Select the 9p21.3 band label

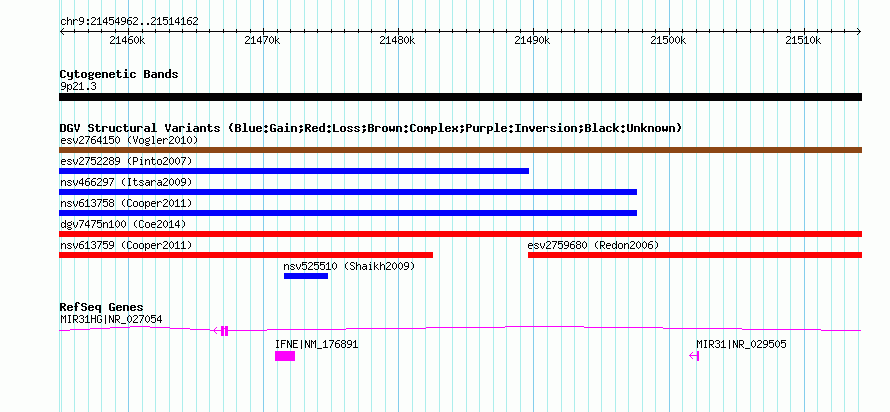[78, 86]
